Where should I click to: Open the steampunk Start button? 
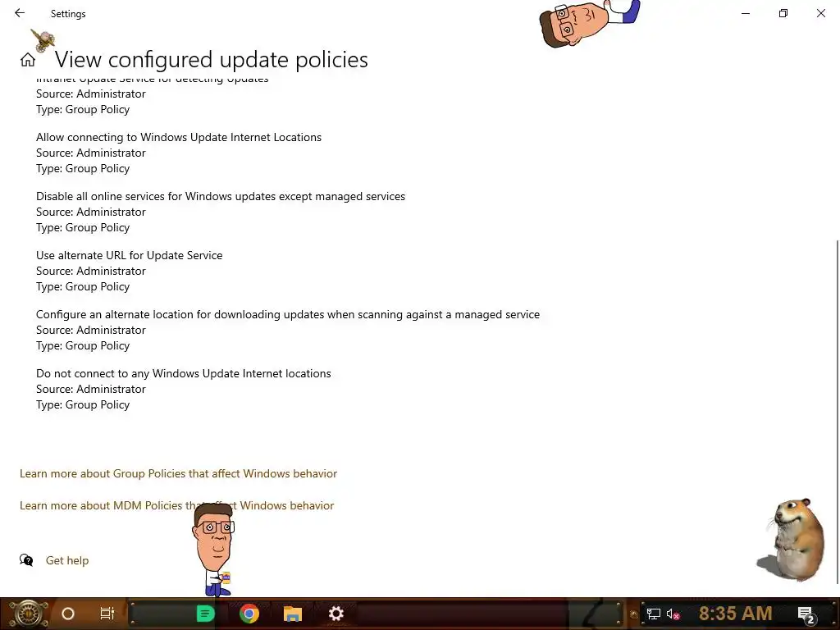[x=28, y=614]
